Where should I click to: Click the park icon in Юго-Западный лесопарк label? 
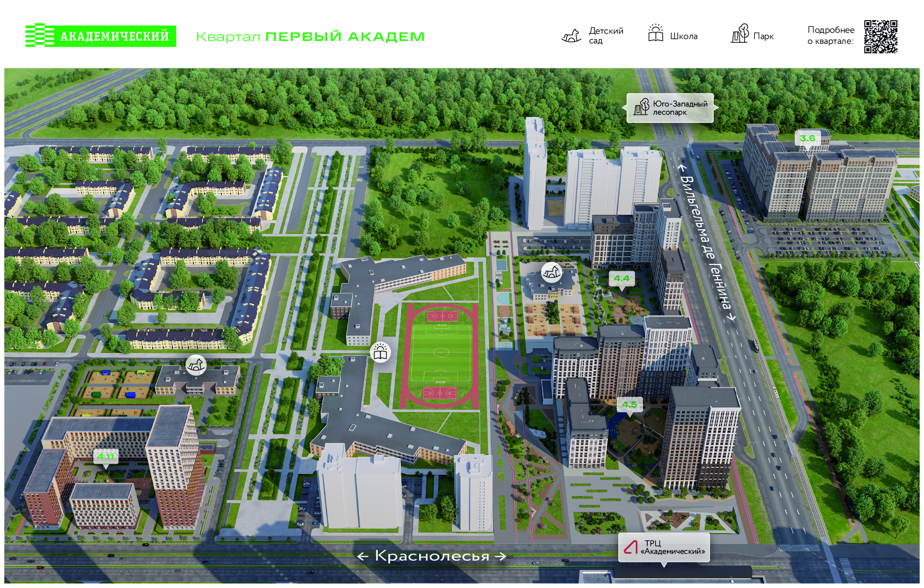coord(642,107)
